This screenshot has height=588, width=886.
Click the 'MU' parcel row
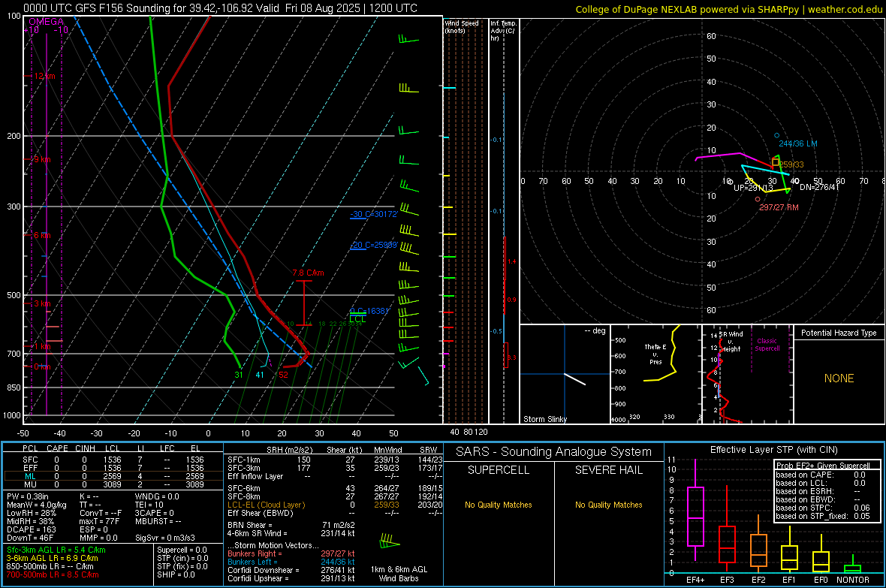(113, 484)
